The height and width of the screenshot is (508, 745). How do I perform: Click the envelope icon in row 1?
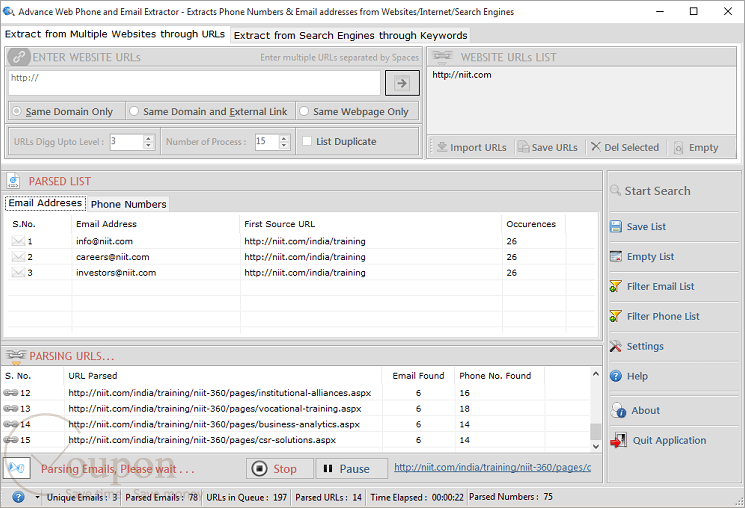click(18, 241)
